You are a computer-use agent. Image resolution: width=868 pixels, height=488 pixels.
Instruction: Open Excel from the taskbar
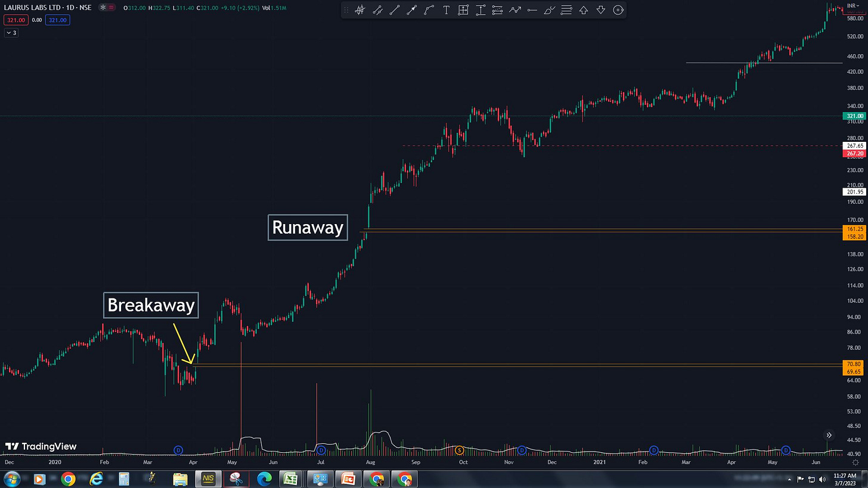click(x=290, y=479)
